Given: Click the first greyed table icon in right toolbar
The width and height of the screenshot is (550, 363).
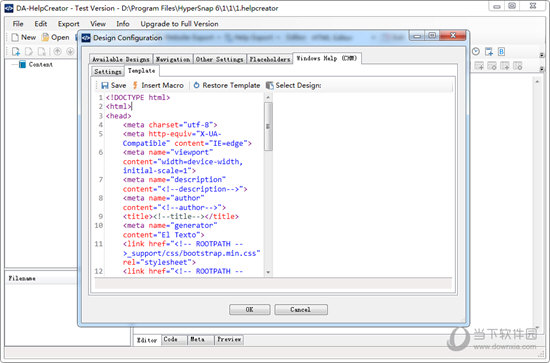Looking at the screenshot, I should 479,66.
